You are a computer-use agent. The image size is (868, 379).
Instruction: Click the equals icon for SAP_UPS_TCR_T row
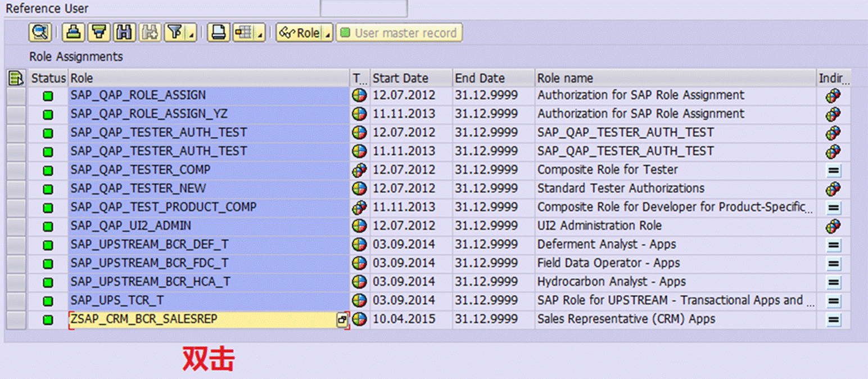pyautogui.click(x=833, y=301)
